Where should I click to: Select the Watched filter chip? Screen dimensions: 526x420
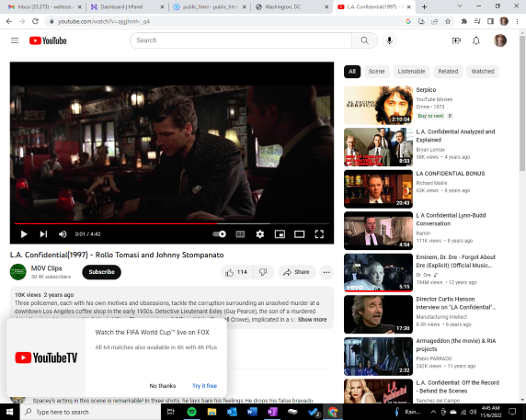(483, 72)
